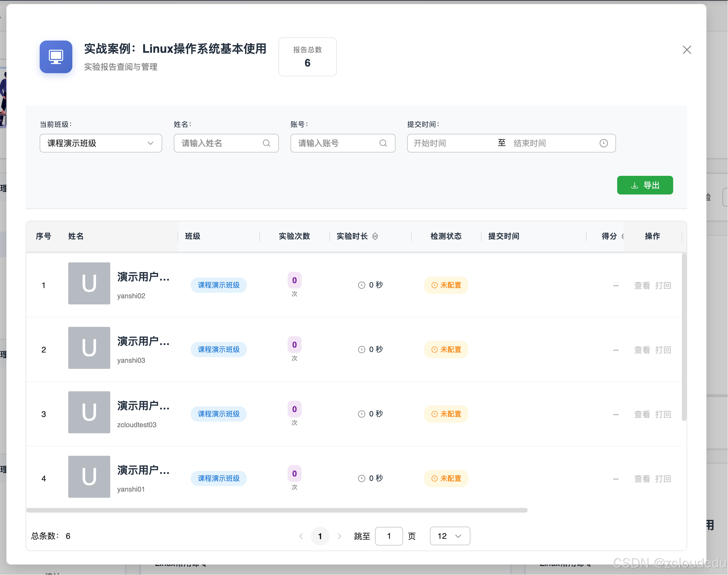Go to the next page with the right arrow
This screenshot has height=575, width=728.
pyautogui.click(x=339, y=536)
